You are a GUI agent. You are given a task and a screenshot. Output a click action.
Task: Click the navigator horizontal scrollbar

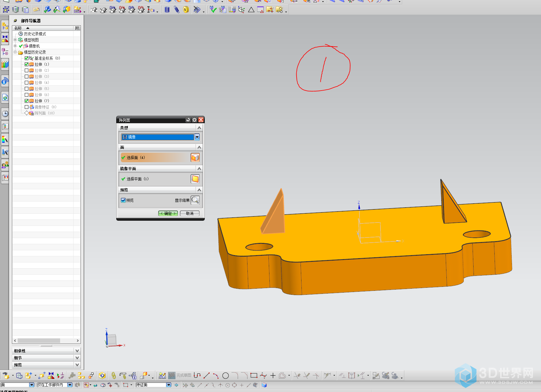39,340
